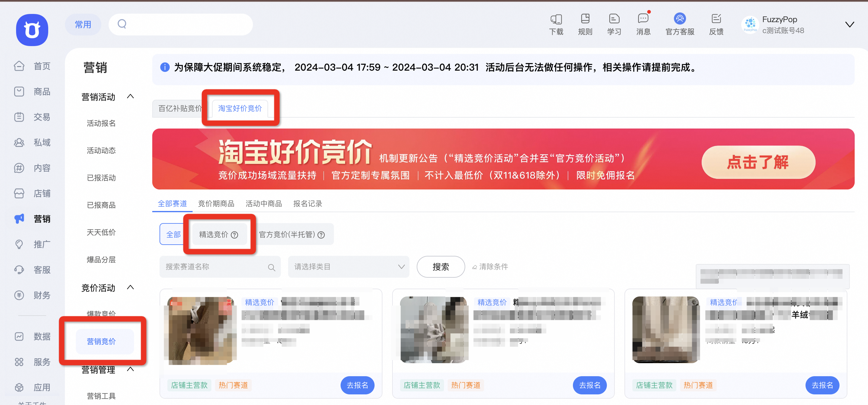
Task: Open 交易 in the sidebar
Action: 32,117
